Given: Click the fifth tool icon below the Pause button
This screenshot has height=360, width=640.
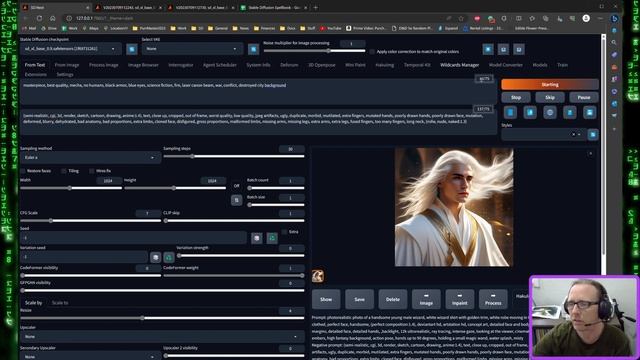Looking at the screenshot, I should [x=589, y=112].
